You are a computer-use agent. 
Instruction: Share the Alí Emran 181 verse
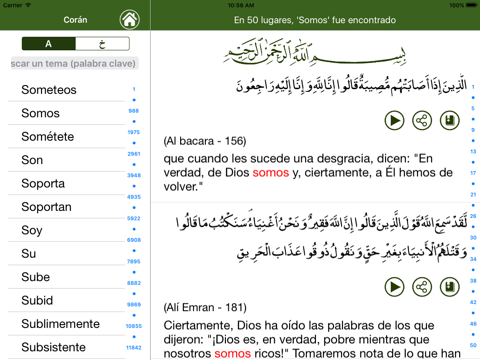pyautogui.click(x=422, y=287)
